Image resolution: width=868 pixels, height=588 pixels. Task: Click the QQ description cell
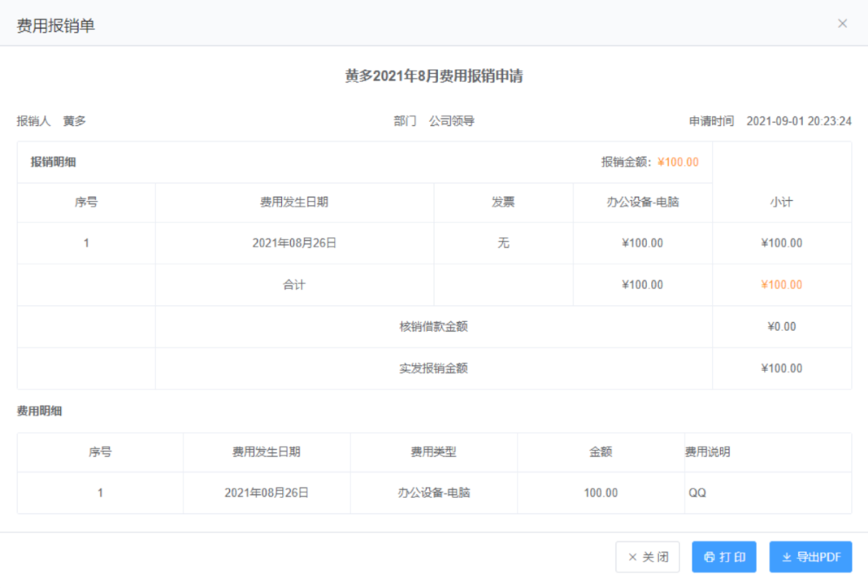coord(698,493)
